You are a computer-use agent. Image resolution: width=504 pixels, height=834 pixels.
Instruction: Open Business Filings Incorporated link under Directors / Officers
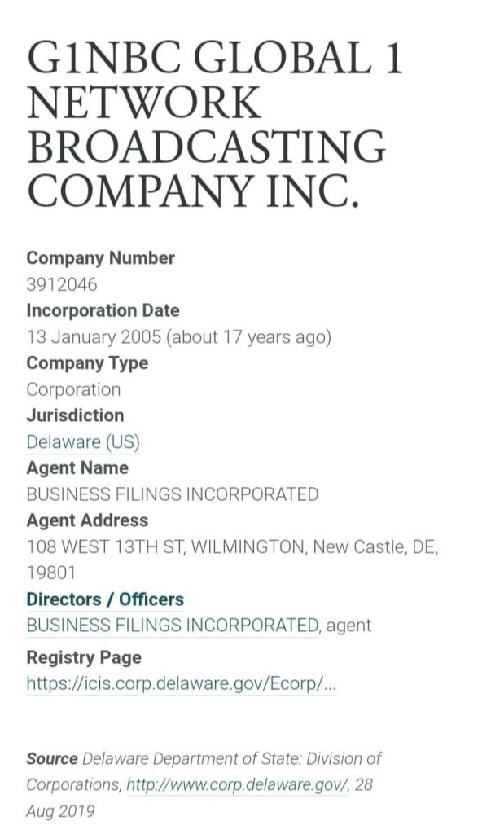pos(172,625)
